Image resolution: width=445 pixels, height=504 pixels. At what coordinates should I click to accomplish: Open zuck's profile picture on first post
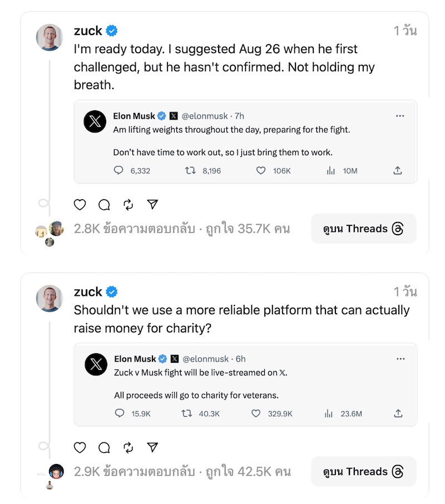50,37
